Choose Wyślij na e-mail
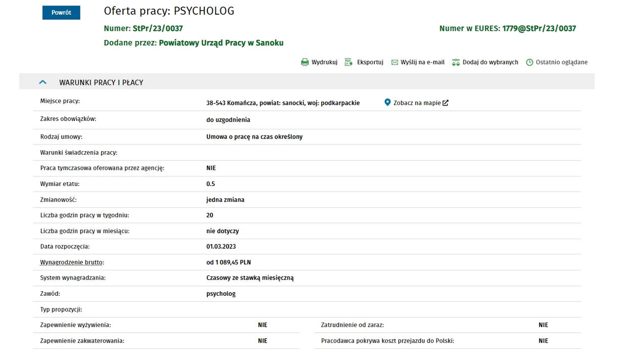 (x=423, y=62)
